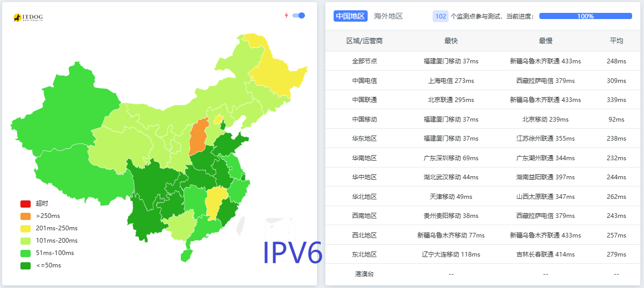
Task: Select the Xinjiang region on the map
Action: point(67,103)
